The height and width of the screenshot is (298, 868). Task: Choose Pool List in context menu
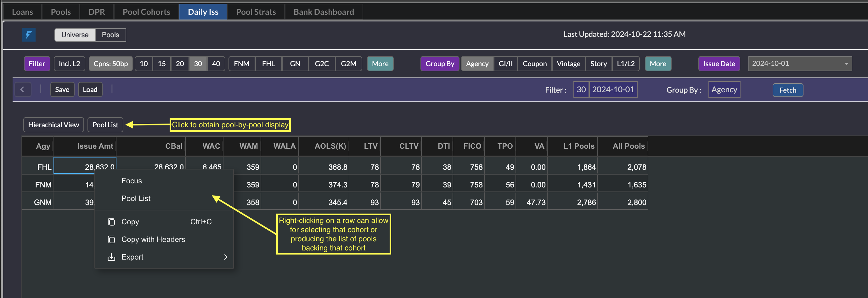point(136,198)
